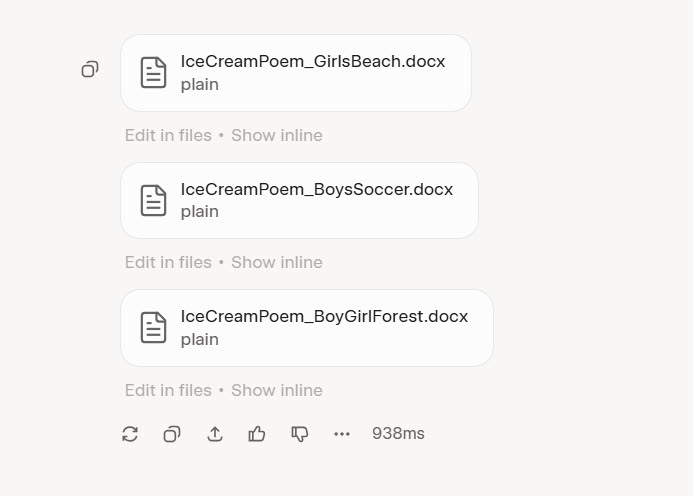Show BoyGirlForest poem inline

277,390
